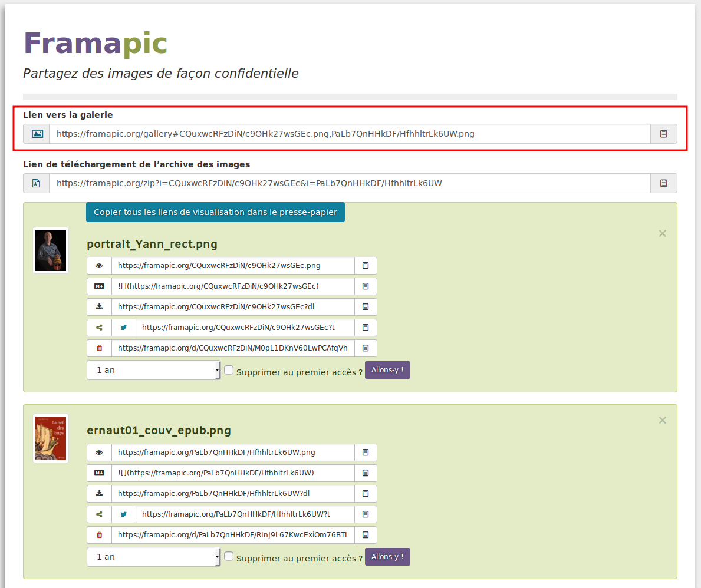Screen dimensions: 701x588
Task: Click markdown icon for portrait_Yann_rect.png
Action: 99,286
